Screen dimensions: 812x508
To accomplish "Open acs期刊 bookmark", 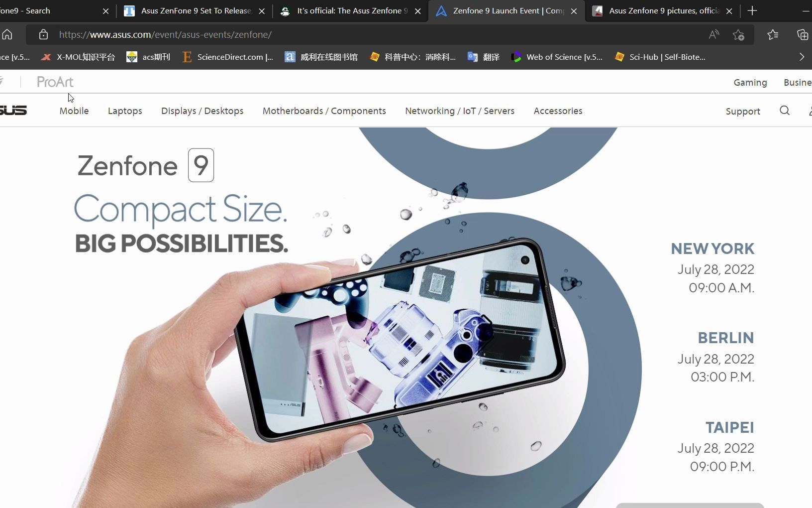I will [x=148, y=57].
